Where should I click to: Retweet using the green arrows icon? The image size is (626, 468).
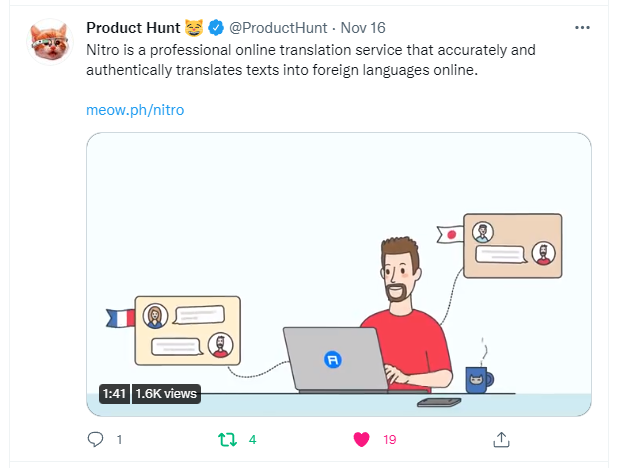pyautogui.click(x=228, y=440)
